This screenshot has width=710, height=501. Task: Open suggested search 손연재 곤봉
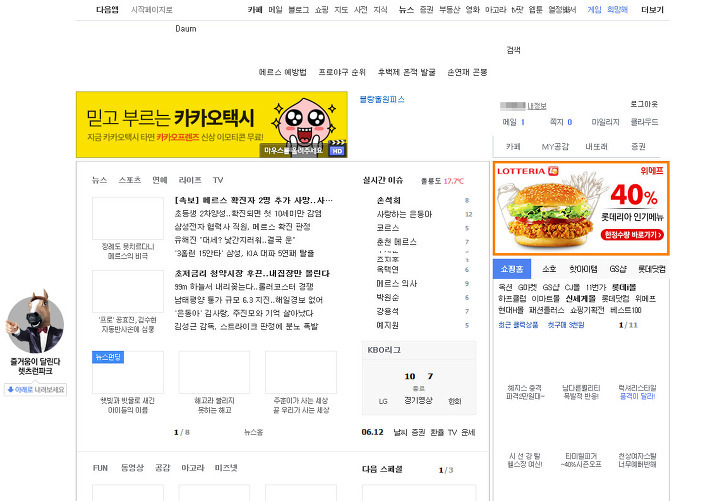pos(467,72)
